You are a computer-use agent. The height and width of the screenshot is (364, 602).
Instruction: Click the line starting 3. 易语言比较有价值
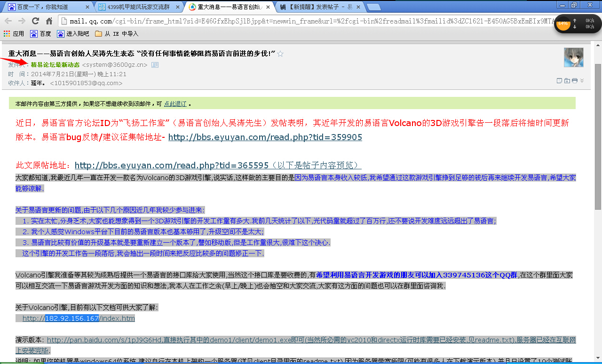click(173, 242)
